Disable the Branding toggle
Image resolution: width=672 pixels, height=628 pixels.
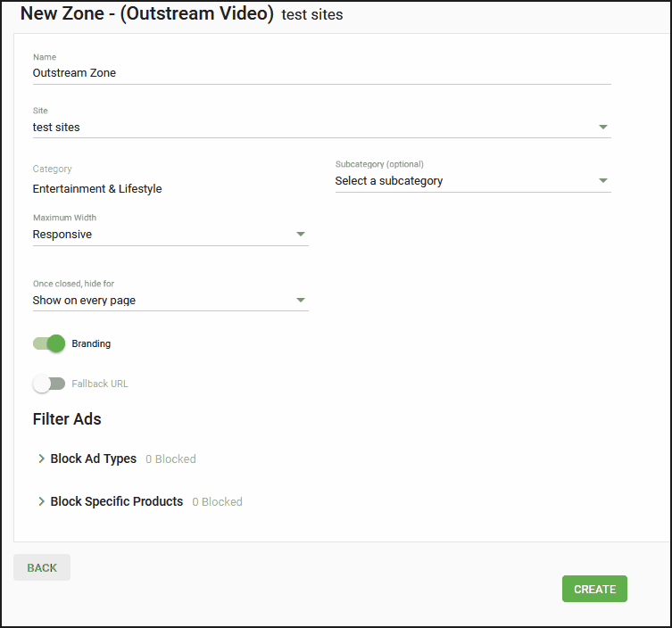tap(49, 343)
